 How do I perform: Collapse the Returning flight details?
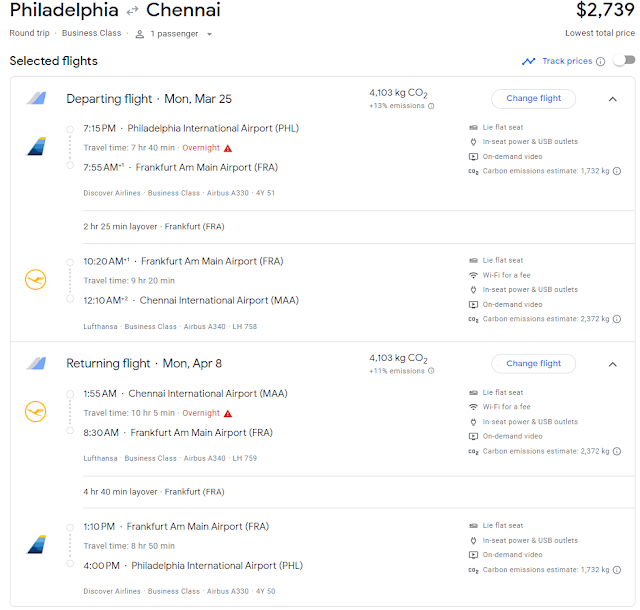click(612, 364)
